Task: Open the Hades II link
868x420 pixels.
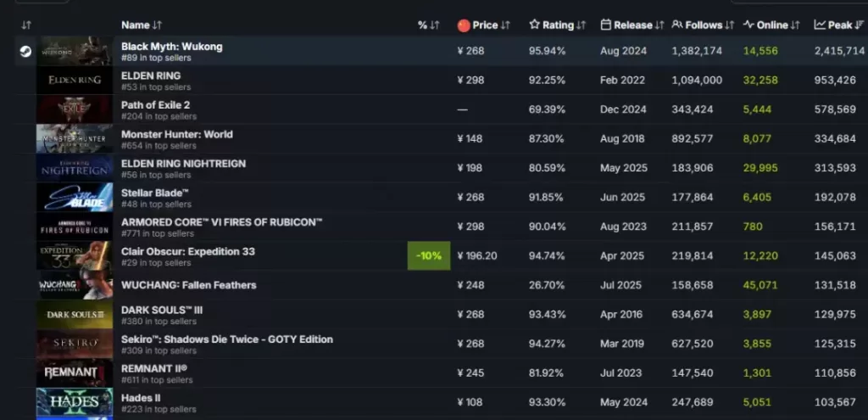Action: point(141,399)
